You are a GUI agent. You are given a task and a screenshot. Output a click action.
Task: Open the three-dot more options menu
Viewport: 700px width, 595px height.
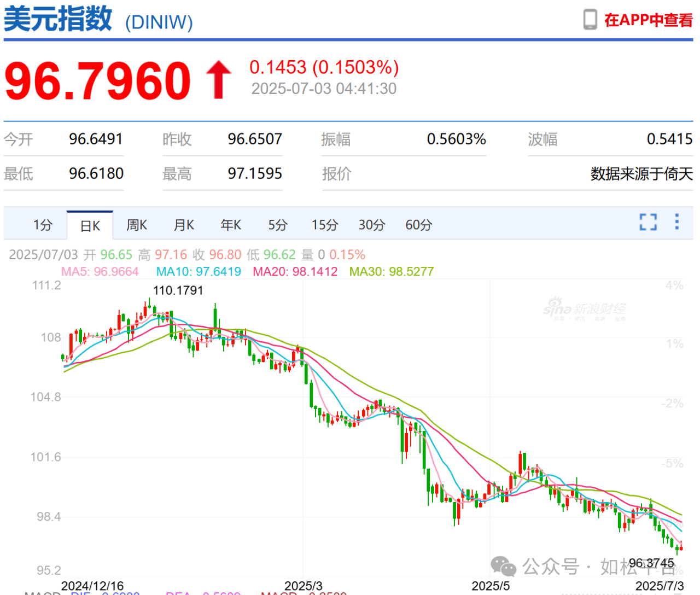tap(677, 221)
